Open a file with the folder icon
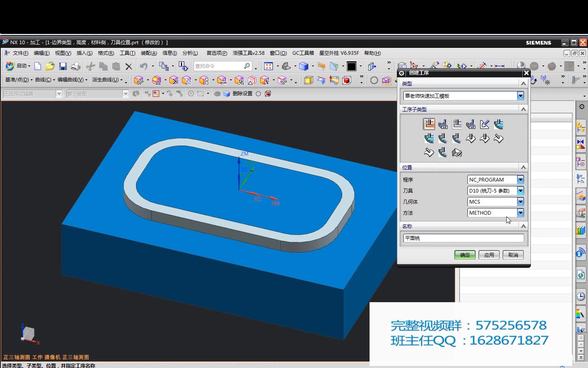This screenshot has width=588, height=368. [50, 66]
